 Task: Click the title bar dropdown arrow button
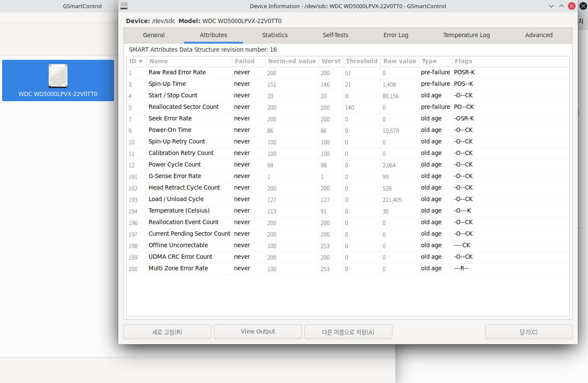coord(551,6)
